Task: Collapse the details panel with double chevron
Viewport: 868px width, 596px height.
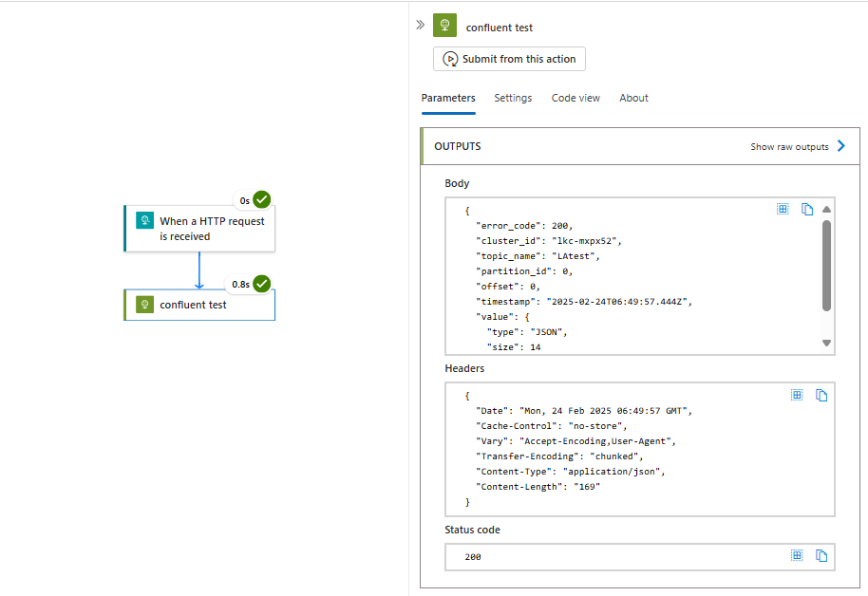Action: [x=420, y=25]
